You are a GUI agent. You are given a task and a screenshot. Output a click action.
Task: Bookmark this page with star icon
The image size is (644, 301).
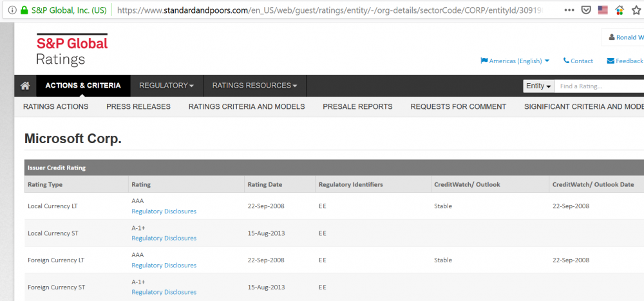[x=636, y=10]
